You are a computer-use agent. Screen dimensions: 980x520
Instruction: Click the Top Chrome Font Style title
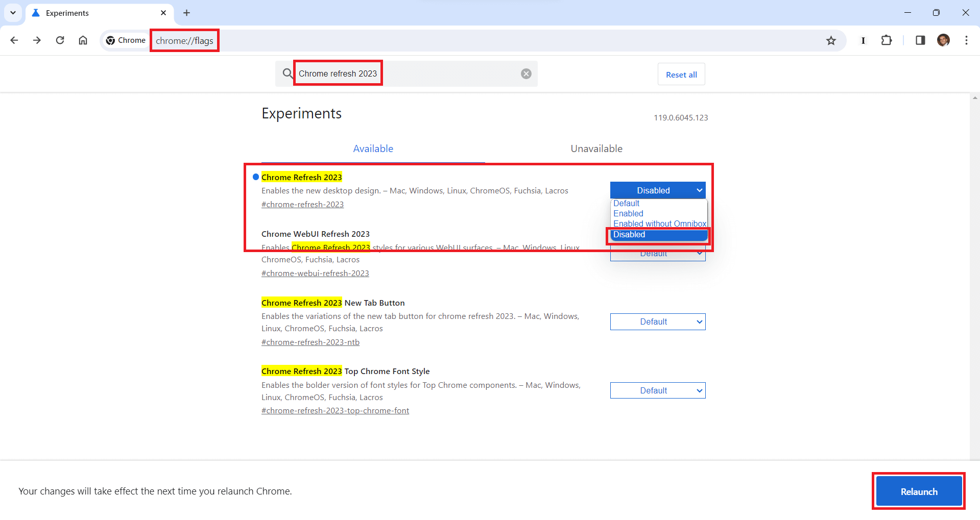pos(346,371)
